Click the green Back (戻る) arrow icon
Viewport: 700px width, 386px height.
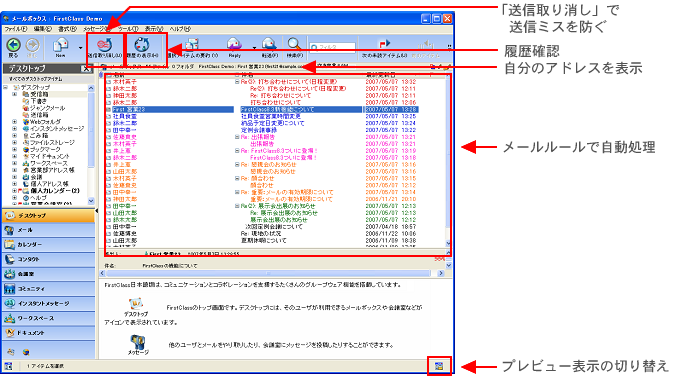point(13,45)
